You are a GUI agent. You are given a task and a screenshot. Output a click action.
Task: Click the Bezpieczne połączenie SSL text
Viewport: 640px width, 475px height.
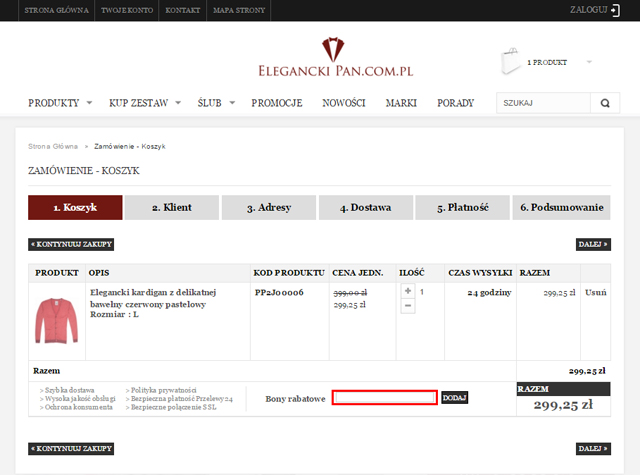coord(171,407)
